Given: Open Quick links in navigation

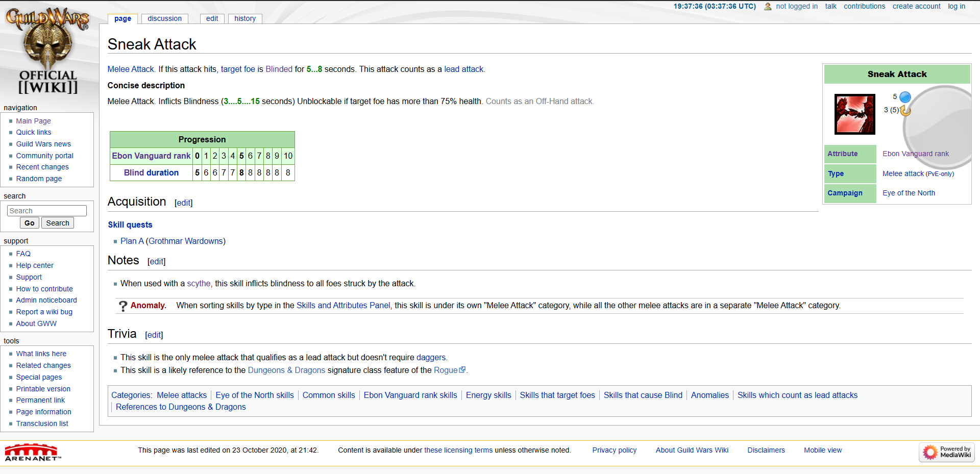Looking at the screenshot, I should (x=34, y=132).
